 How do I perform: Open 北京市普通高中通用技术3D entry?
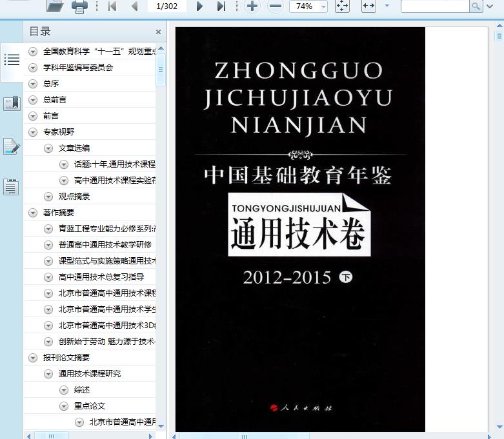pyautogui.click(x=106, y=326)
